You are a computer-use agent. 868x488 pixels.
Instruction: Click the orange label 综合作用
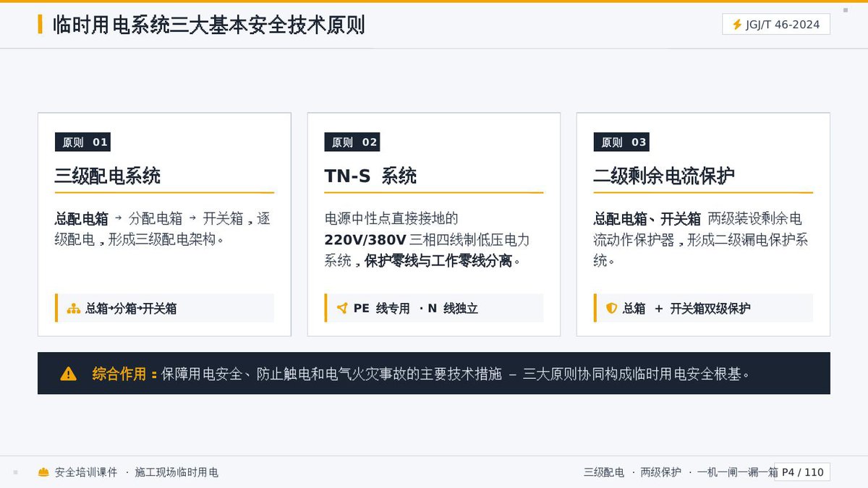(119, 374)
